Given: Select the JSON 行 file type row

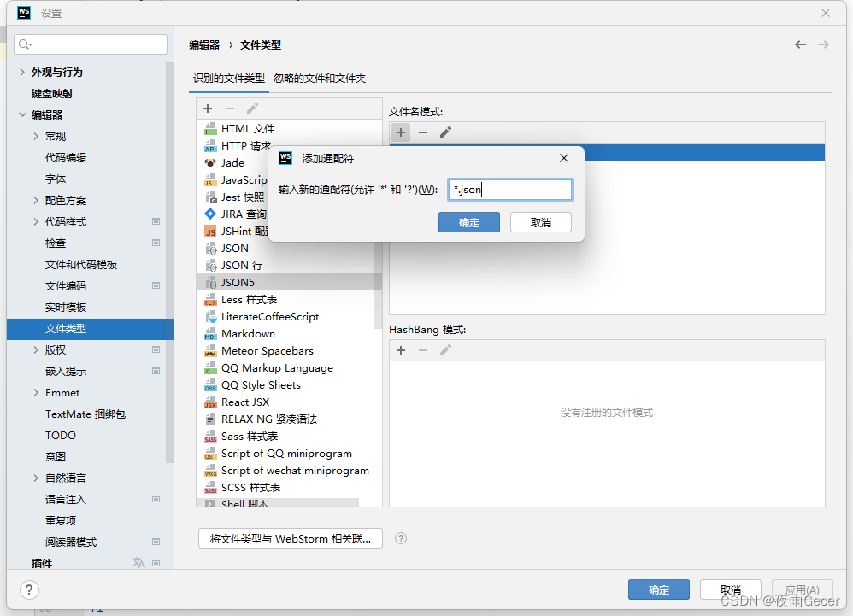Looking at the screenshot, I should tap(286, 266).
